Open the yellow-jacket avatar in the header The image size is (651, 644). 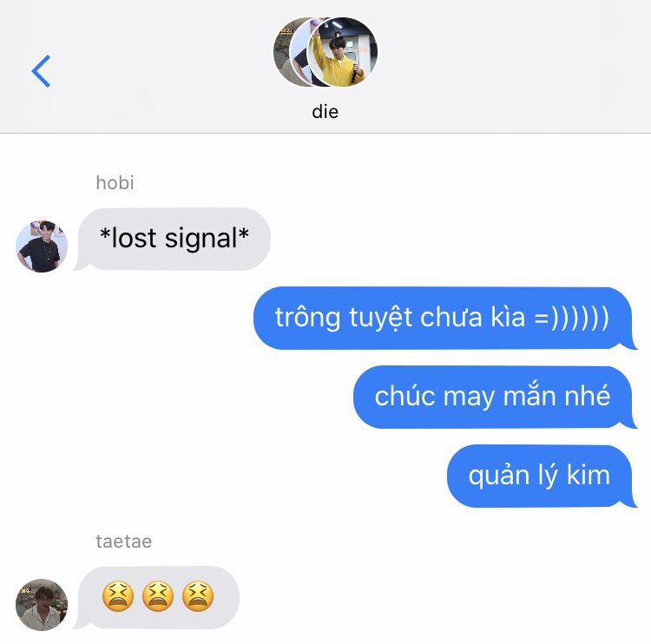point(343,52)
